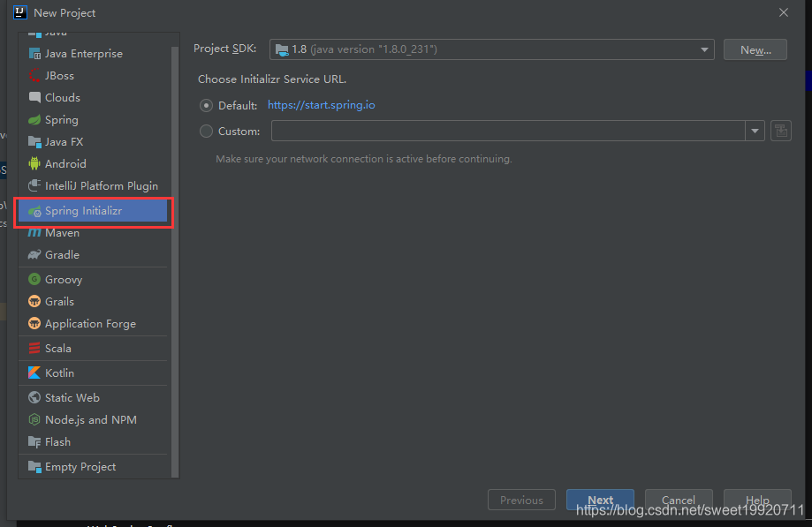Click the Scala red icon
The image size is (812, 527).
(x=34, y=348)
